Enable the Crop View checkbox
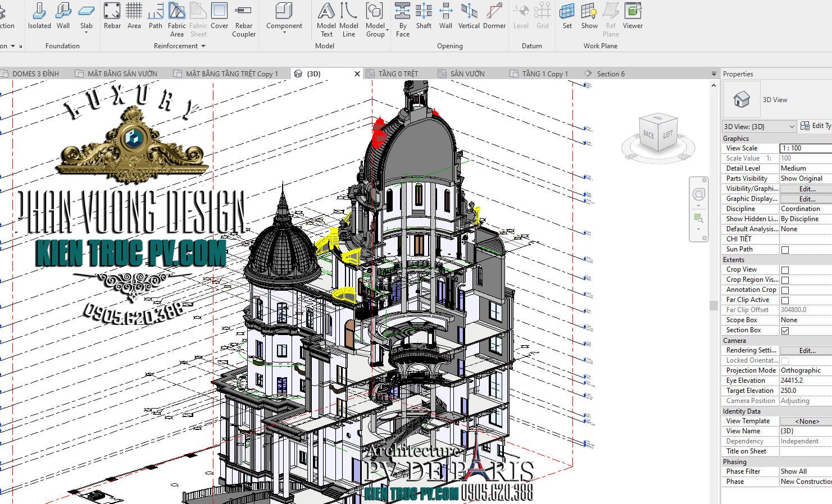 coord(785,270)
